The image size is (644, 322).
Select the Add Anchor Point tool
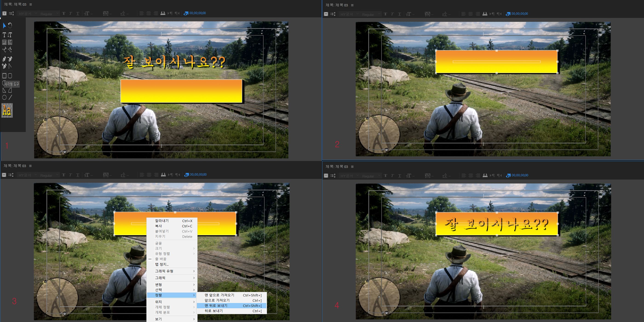(4, 66)
